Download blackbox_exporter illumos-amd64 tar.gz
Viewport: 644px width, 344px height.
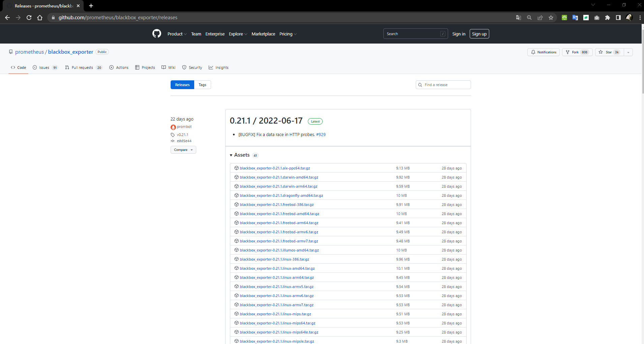pos(279,250)
